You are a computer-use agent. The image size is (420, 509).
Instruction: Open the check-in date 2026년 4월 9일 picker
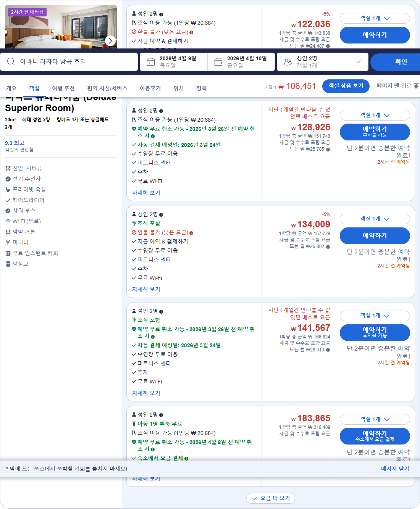[x=173, y=62]
